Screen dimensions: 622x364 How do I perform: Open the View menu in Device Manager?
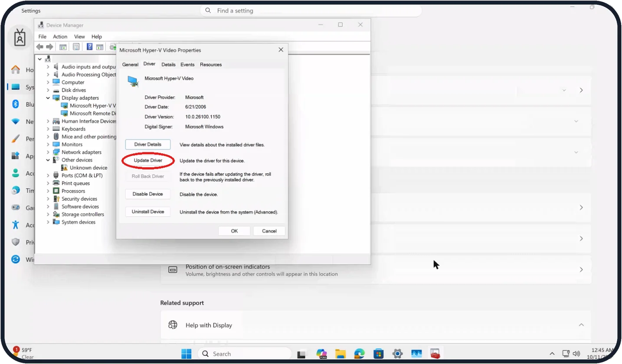[79, 37]
